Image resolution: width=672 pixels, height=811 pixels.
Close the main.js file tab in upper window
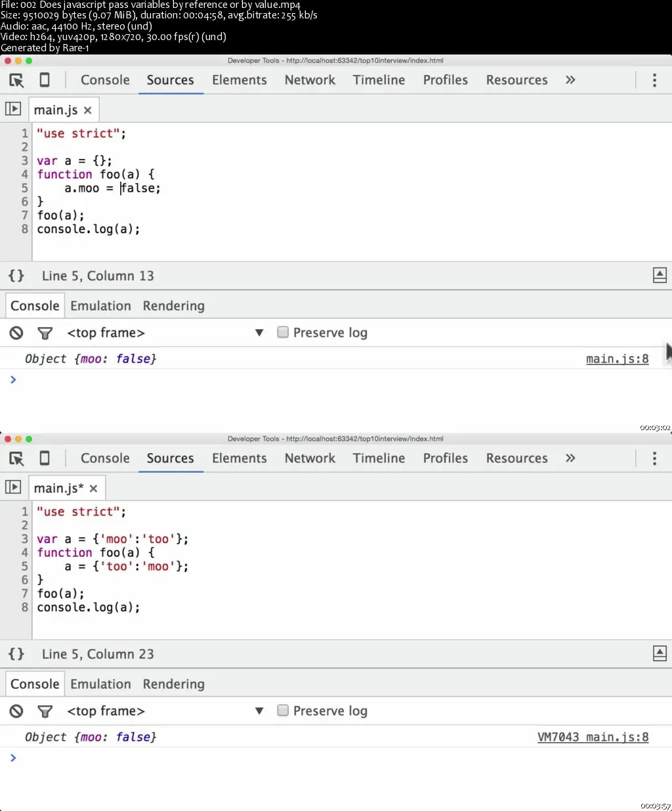point(87,110)
